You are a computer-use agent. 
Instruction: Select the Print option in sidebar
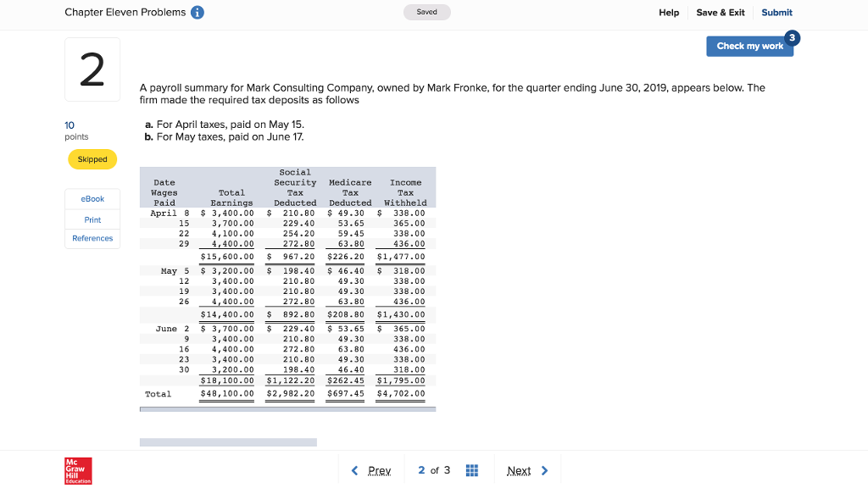92,219
